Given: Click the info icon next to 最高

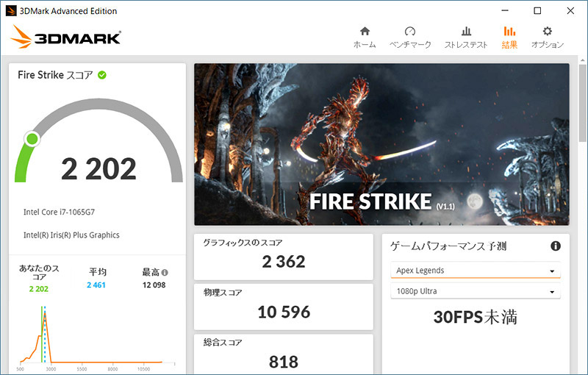Looking at the screenshot, I should point(165,273).
